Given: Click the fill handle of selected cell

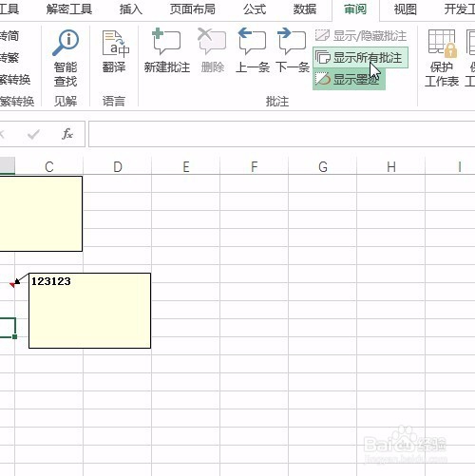Looking at the screenshot, I should pos(15,336).
